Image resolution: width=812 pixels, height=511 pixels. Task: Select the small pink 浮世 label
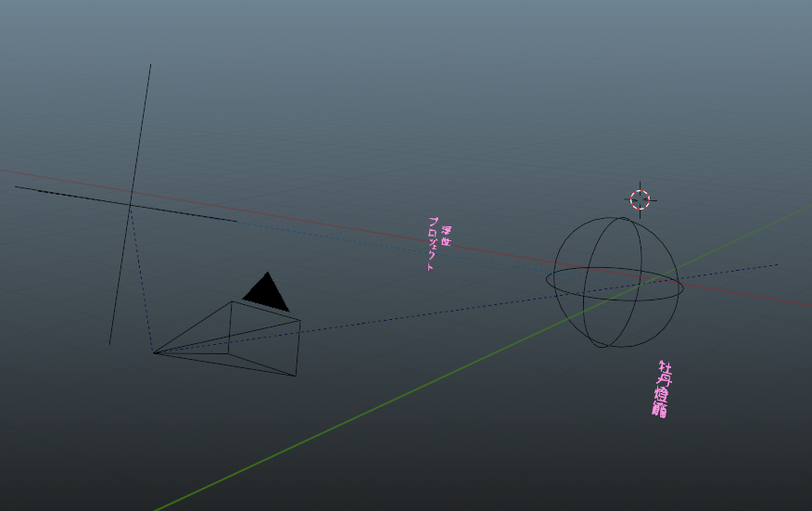tap(446, 236)
